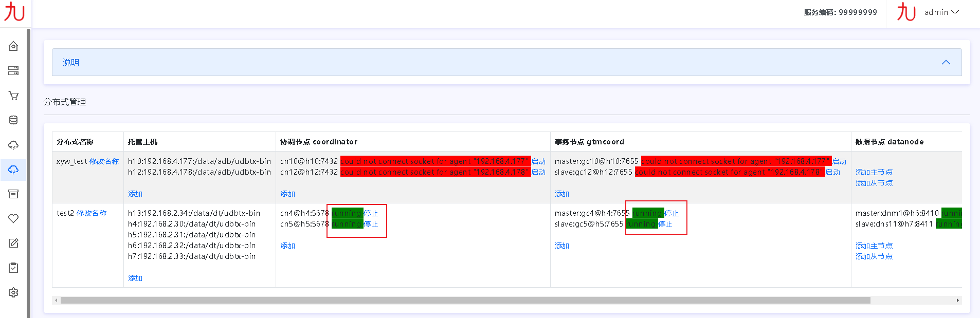Click 修改名称 next to test2

pos(92,213)
